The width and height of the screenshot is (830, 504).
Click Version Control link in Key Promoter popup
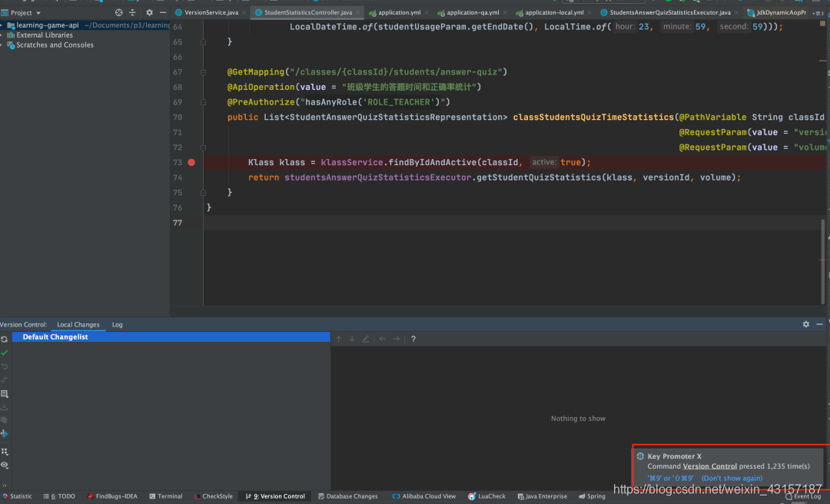tap(709, 466)
